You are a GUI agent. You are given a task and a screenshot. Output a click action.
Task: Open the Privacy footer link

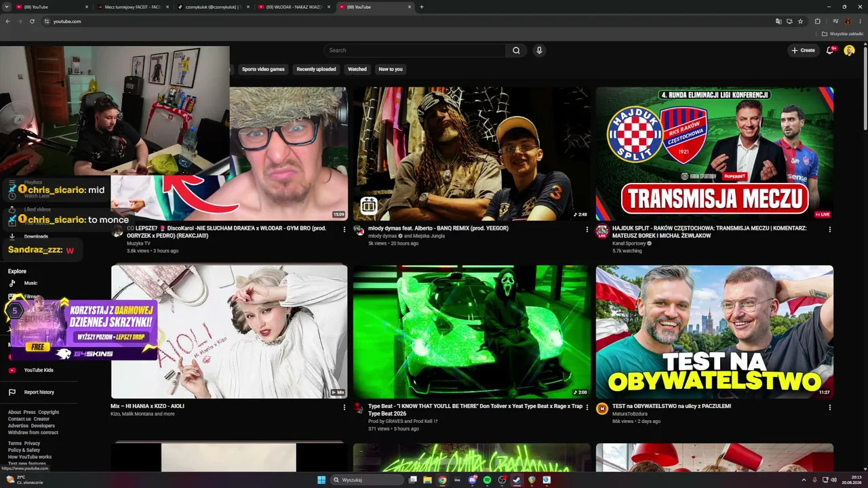click(32, 443)
